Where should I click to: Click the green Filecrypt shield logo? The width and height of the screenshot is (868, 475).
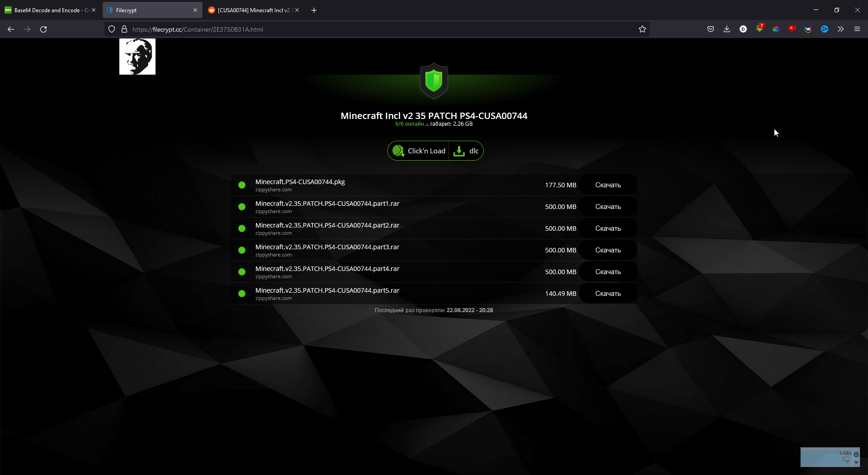point(434,81)
